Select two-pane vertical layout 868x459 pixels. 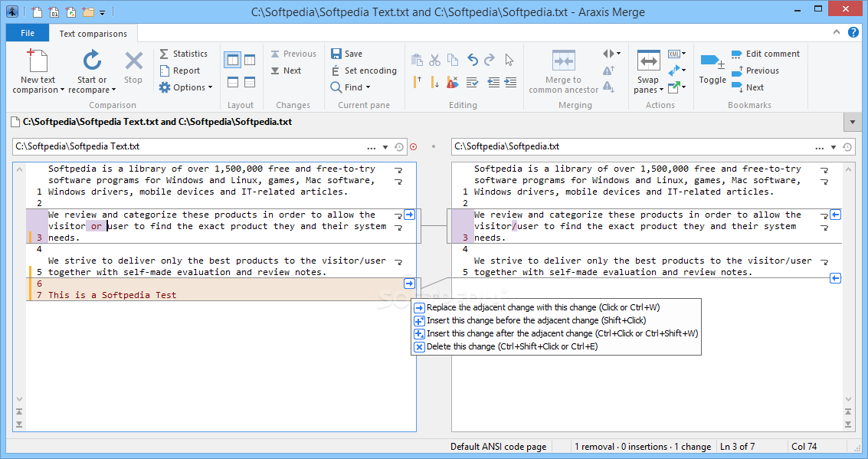click(x=232, y=60)
